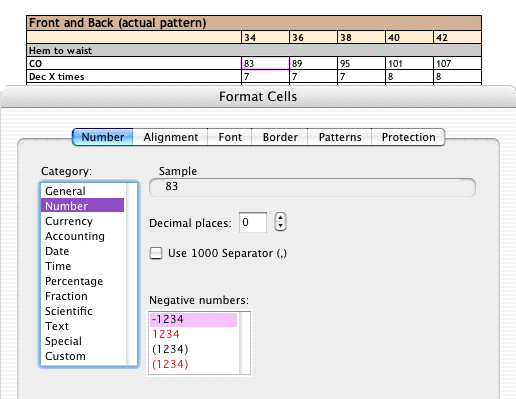
Task: Switch to the Number tab
Action: click(103, 137)
